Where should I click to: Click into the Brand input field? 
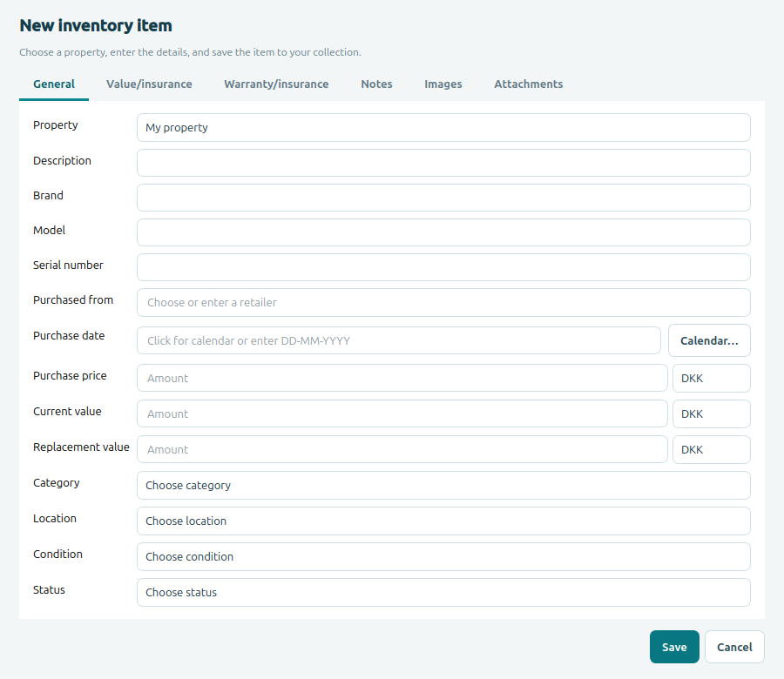point(443,198)
